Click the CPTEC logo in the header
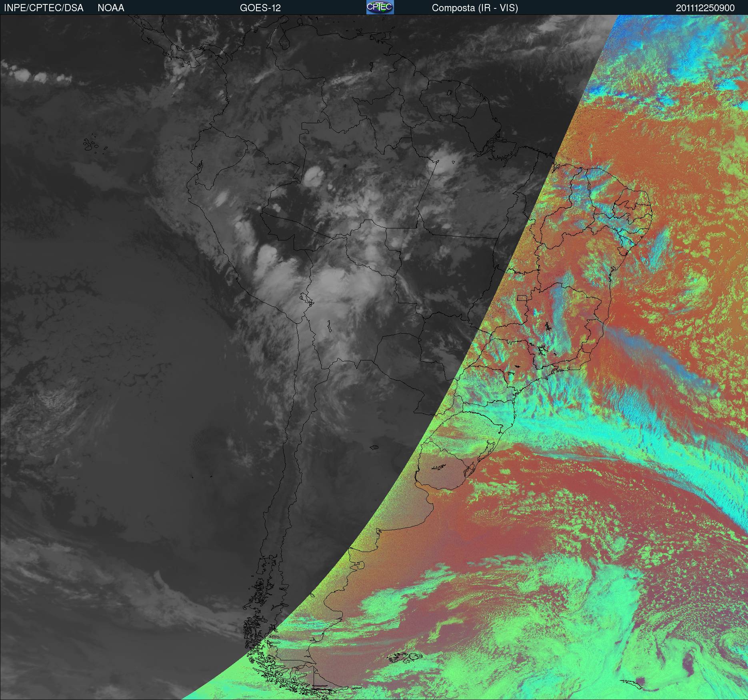 click(380, 7)
